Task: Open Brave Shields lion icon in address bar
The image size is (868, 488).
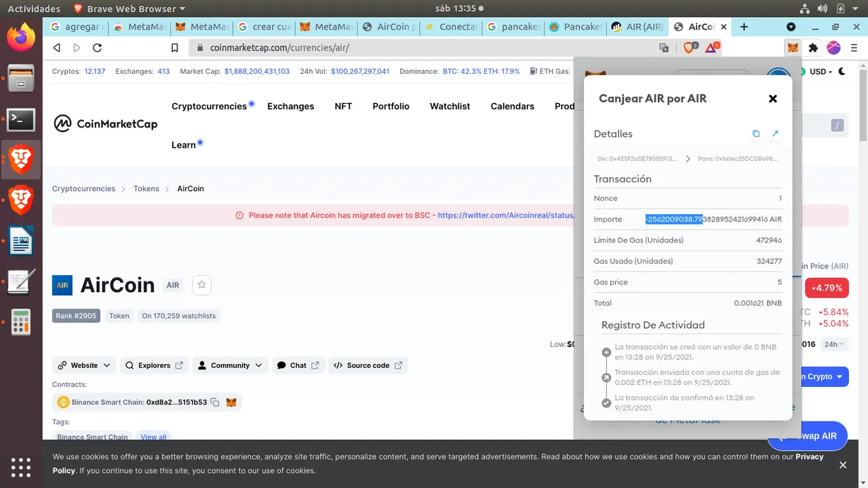Action: click(690, 47)
